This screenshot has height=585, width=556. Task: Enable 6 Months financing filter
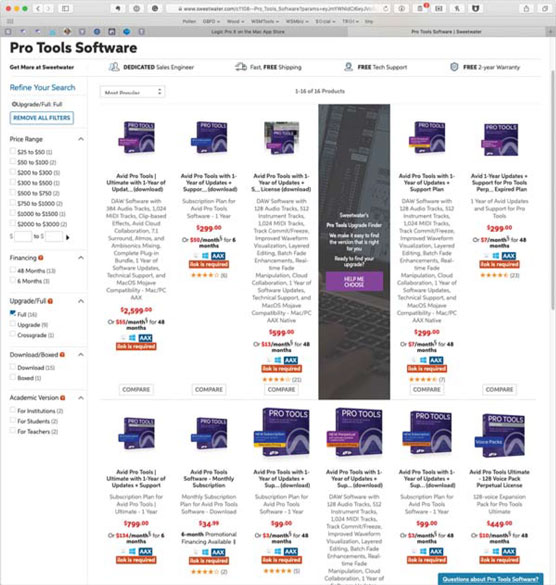click(x=13, y=280)
